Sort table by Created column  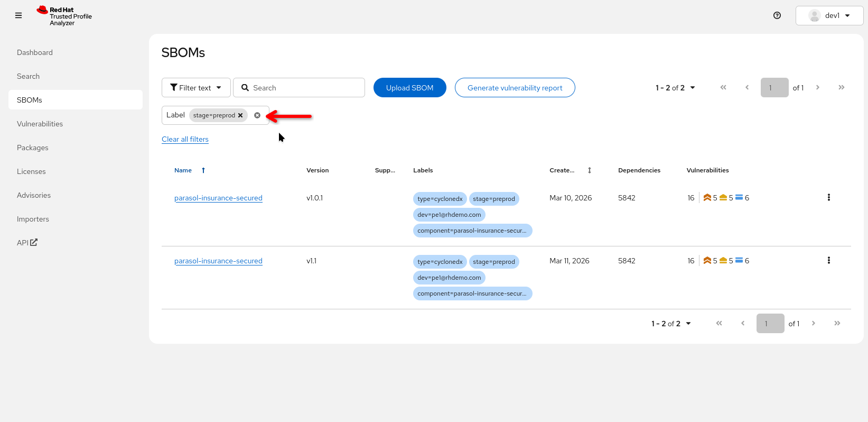571,170
